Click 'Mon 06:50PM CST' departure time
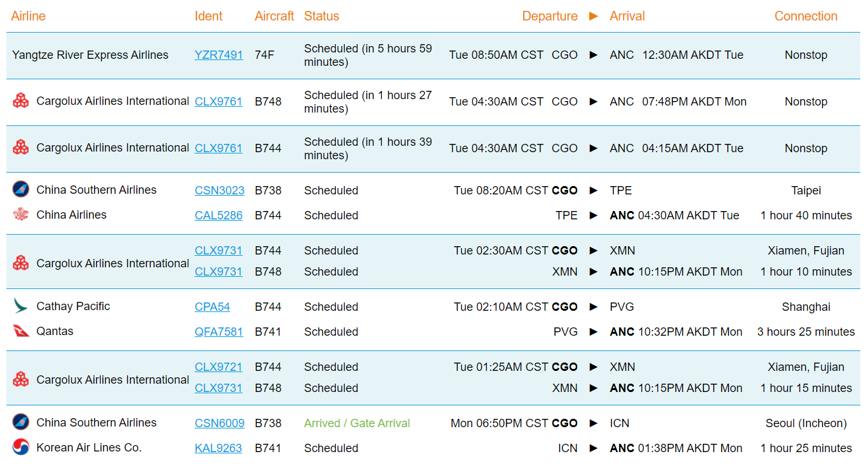 tap(500, 423)
